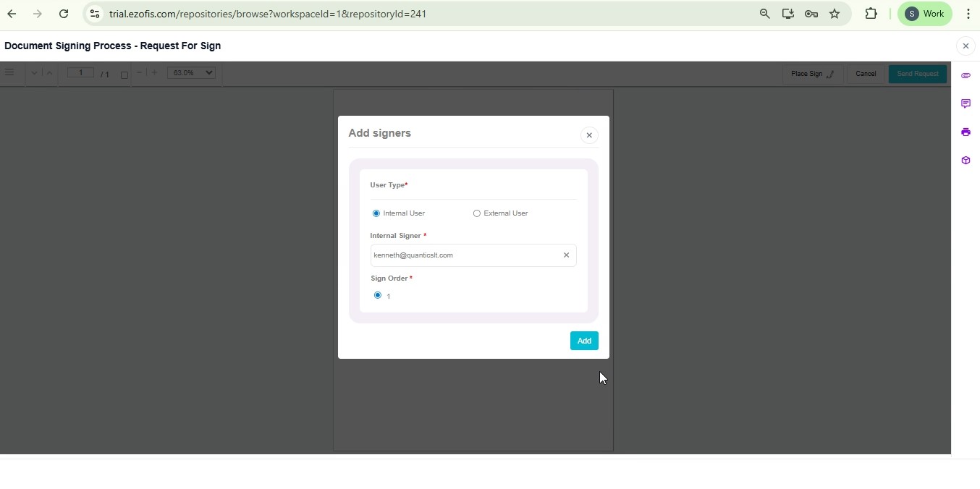This screenshot has width=980, height=489.
Task: Click the purple print icon
Action: 966,132
